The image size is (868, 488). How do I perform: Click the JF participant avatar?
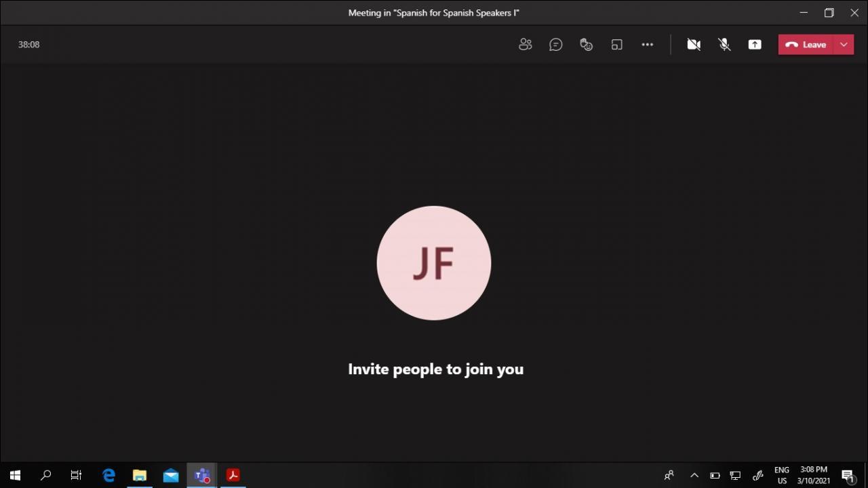click(x=434, y=263)
